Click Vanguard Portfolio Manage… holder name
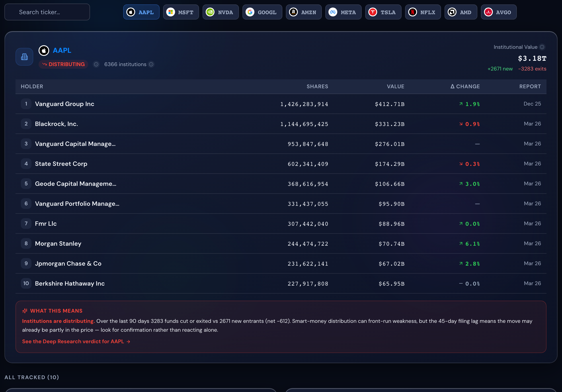The width and height of the screenshot is (562, 392). coord(77,204)
